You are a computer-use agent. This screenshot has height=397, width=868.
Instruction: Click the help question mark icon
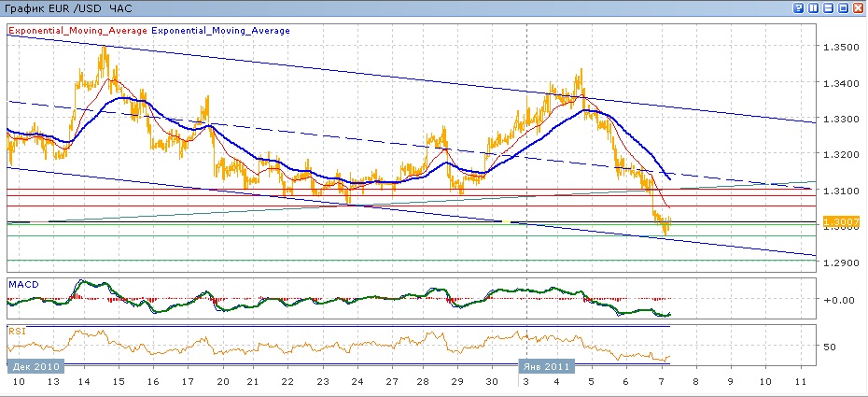click(799, 7)
